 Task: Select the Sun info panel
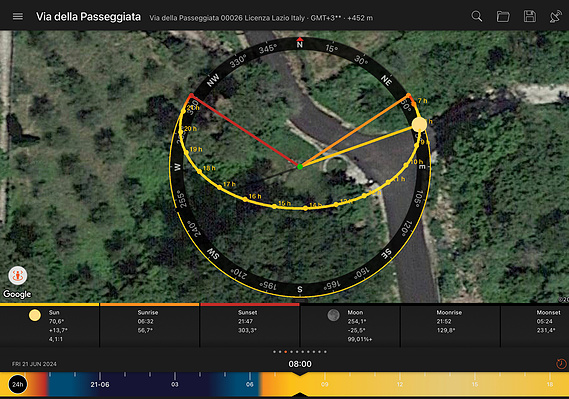point(49,326)
